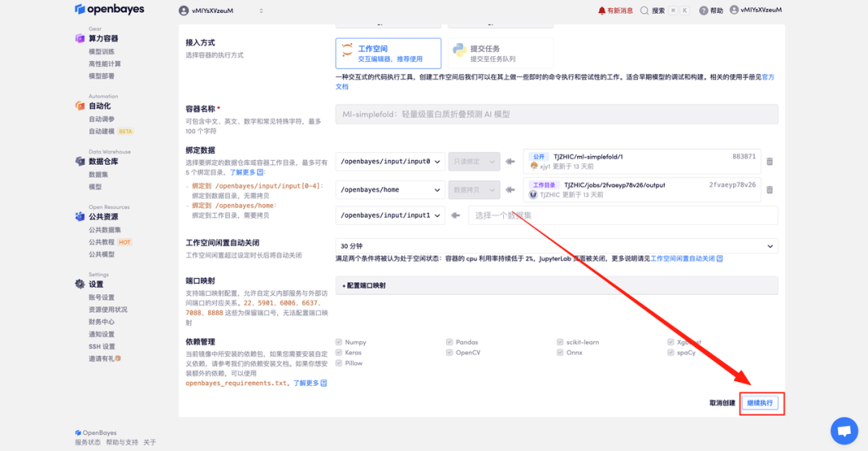The width and height of the screenshot is (868, 451).
Task: Click the 继续执行 button
Action: pyautogui.click(x=760, y=403)
